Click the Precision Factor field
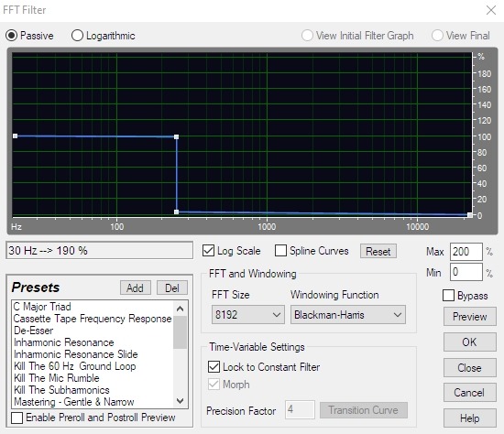This screenshot has height=434, width=504. [300, 409]
